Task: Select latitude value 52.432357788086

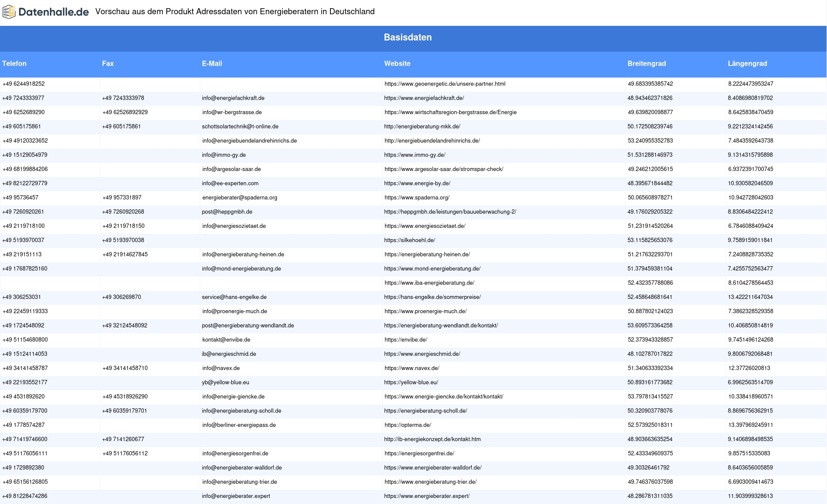Action: pos(650,283)
